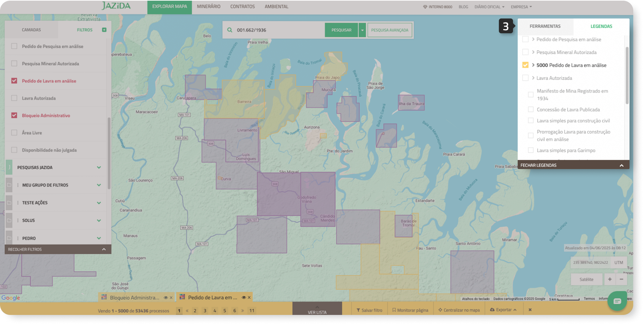Viewport: 644px width, 325px height.
Task: Open dropdown arrow next to Pesquisar
Action: 362,30
